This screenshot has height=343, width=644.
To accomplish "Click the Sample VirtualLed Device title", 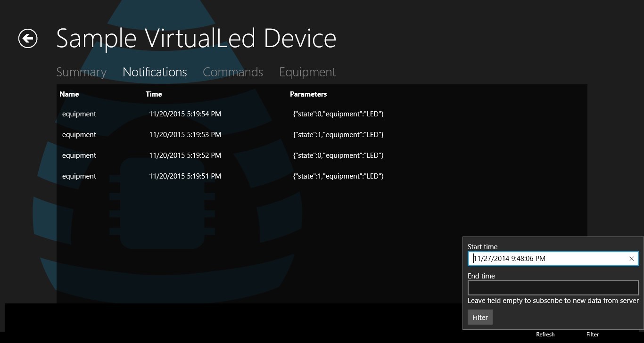I will 196,38.
